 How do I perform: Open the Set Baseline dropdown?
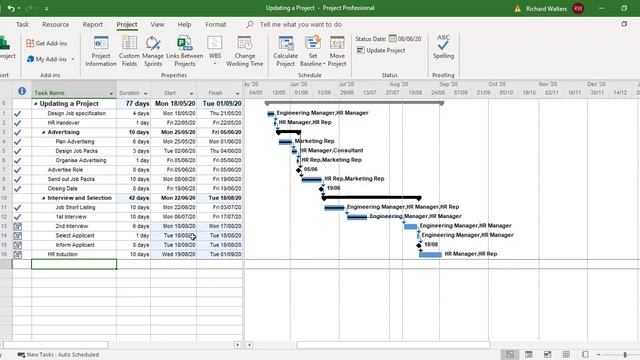[x=324, y=64]
